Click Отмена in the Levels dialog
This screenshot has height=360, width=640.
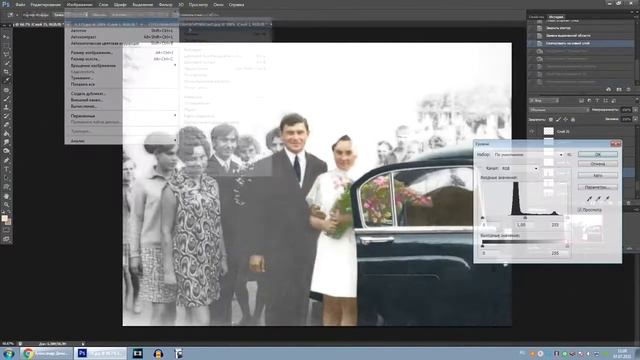(598, 164)
